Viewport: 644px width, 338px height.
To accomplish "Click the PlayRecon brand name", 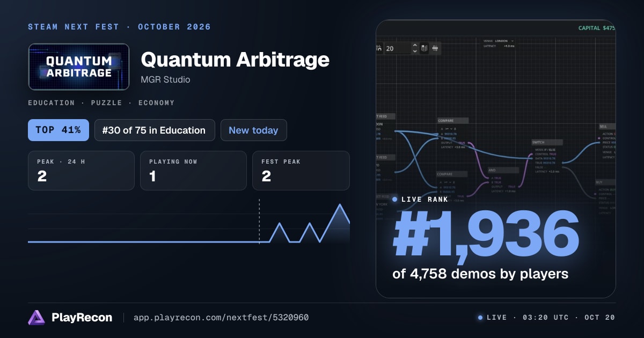I will [82, 318].
